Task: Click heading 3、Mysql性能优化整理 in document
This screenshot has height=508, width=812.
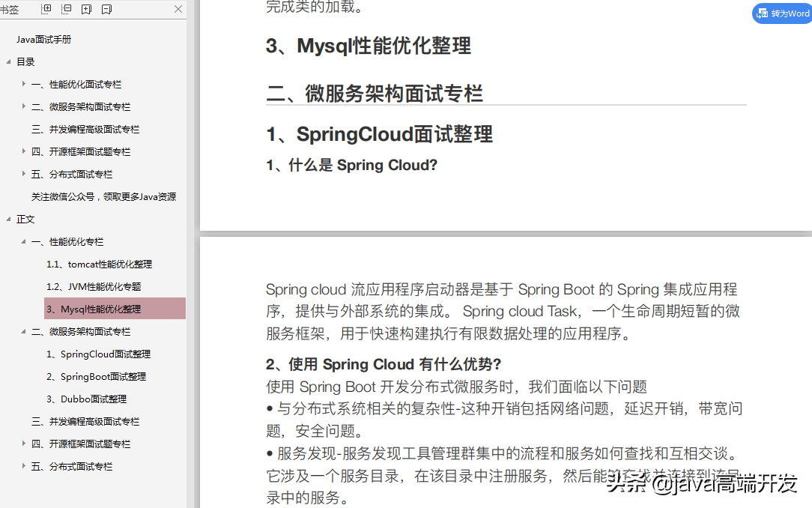Action: (369, 46)
